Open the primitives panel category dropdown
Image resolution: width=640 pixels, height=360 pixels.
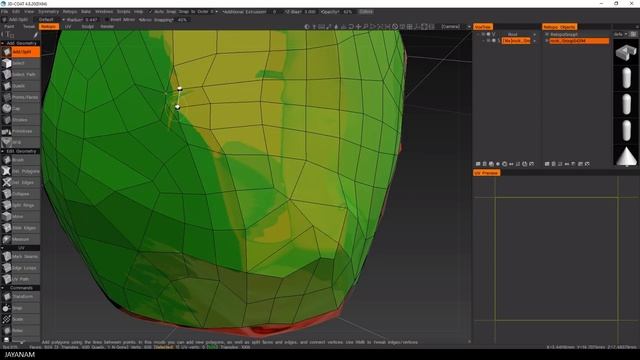point(620,34)
